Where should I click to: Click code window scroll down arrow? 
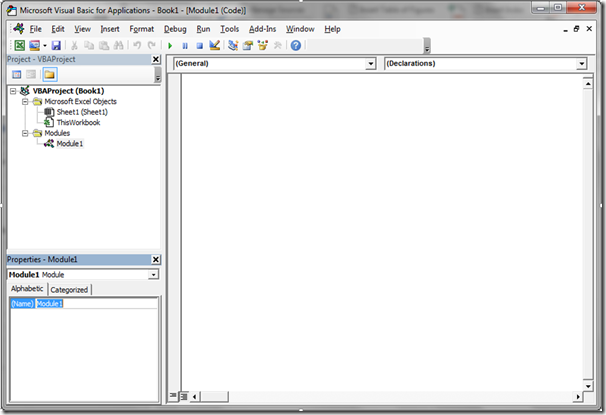[588, 386]
